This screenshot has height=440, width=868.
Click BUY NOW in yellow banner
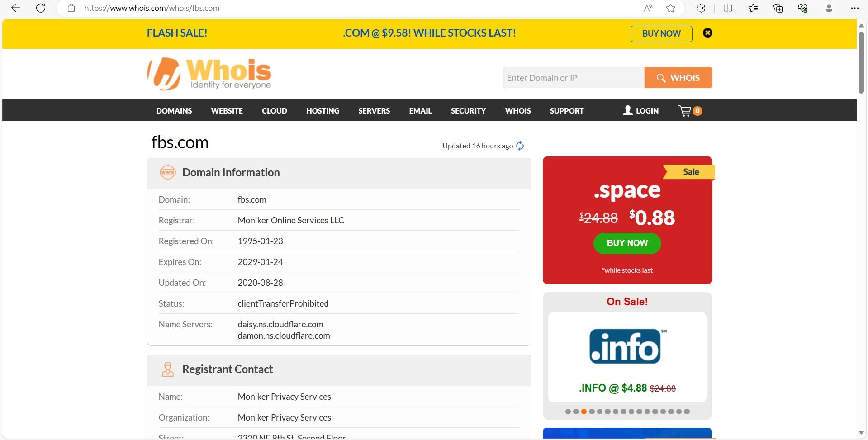[661, 33]
